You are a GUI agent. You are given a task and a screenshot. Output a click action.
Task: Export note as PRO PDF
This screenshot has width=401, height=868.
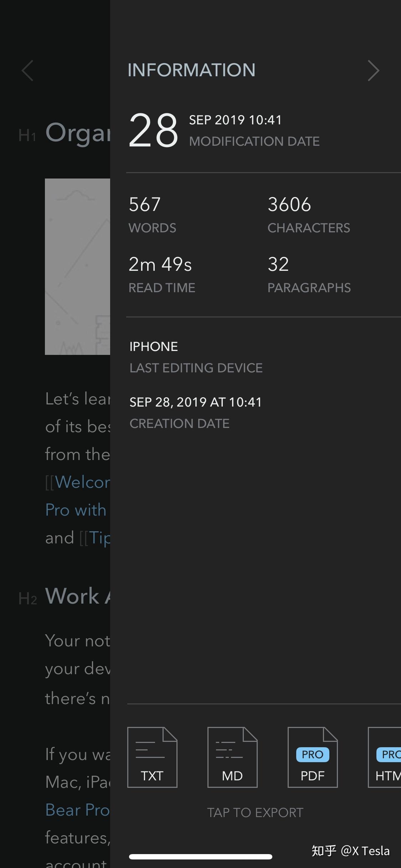(x=313, y=757)
